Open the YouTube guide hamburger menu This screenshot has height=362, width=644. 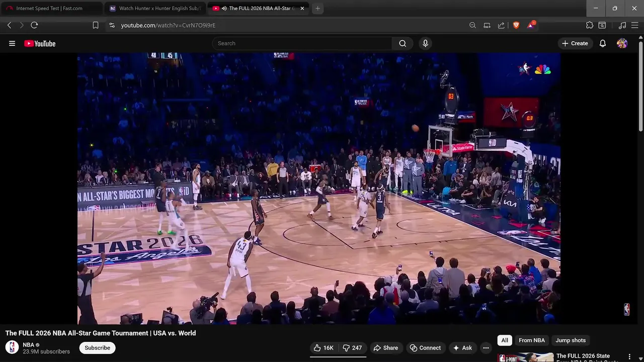12,43
